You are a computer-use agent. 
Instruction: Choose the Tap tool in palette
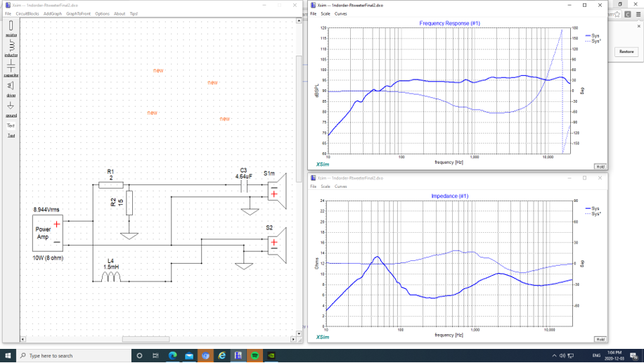pyautogui.click(x=11, y=136)
